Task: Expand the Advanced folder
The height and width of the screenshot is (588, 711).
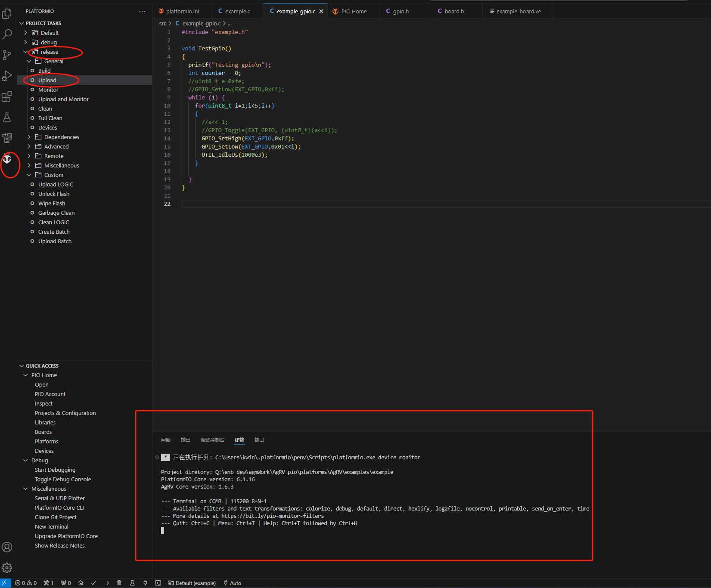Action: coord(29,146)
